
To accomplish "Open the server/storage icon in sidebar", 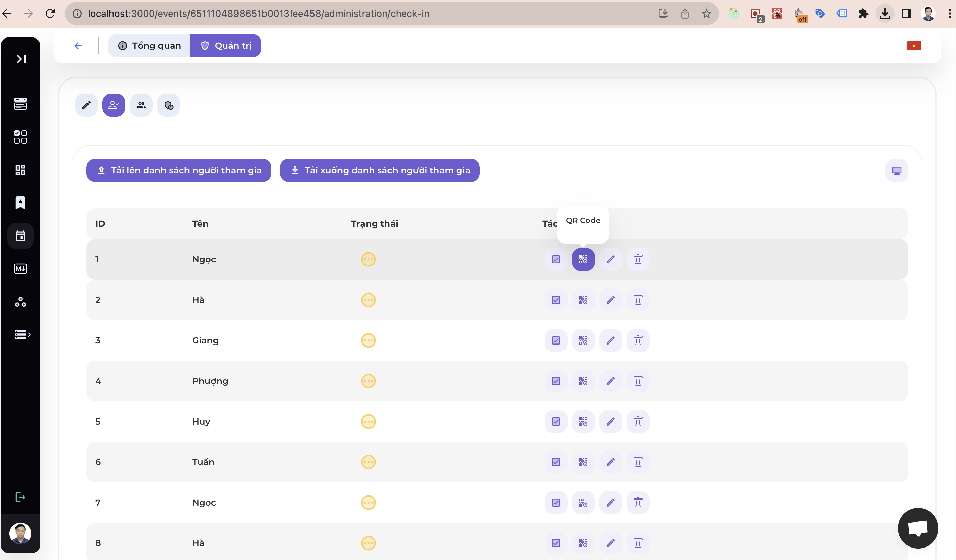I will tap(21, 104).
